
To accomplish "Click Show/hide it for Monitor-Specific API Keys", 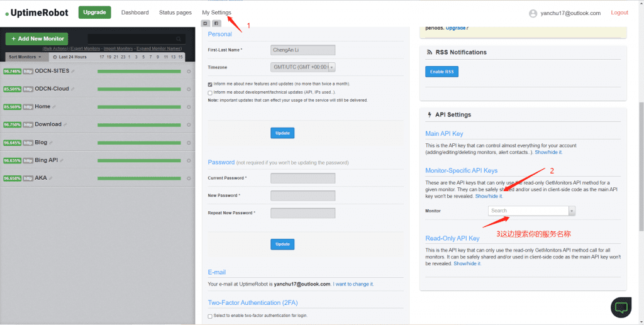I will tap(489, 196).
